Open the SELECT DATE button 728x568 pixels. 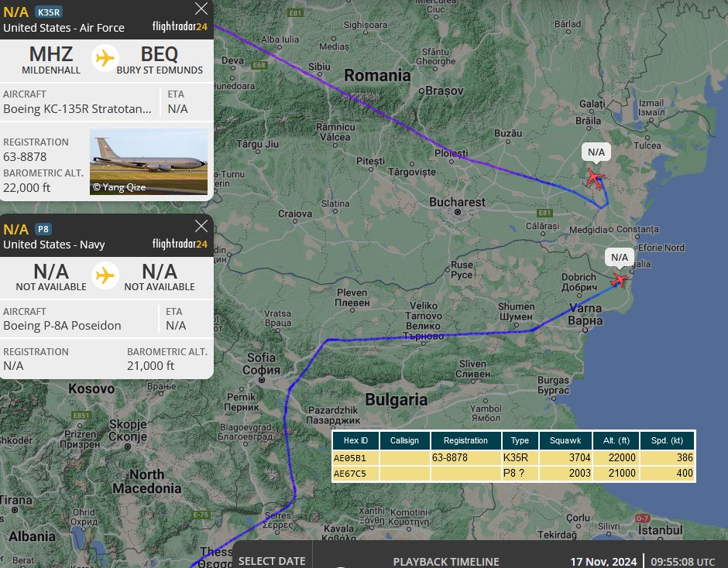coord(272,560)
